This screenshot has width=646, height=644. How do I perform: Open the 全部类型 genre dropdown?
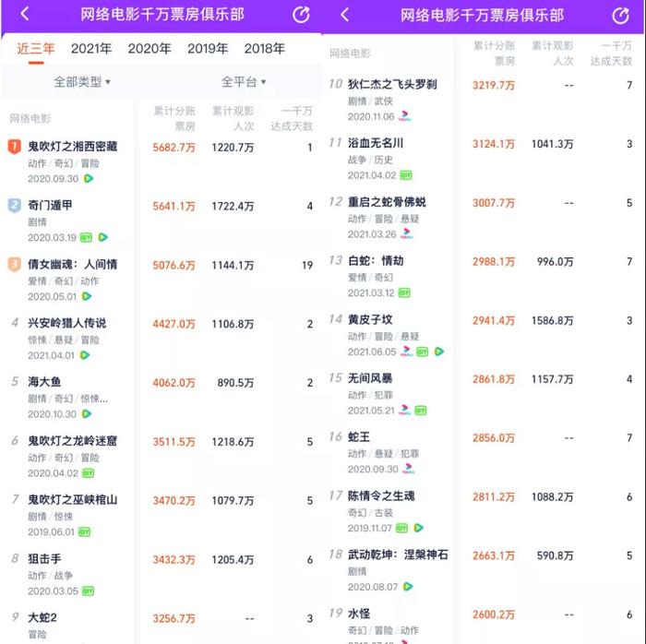coord(82,82)
